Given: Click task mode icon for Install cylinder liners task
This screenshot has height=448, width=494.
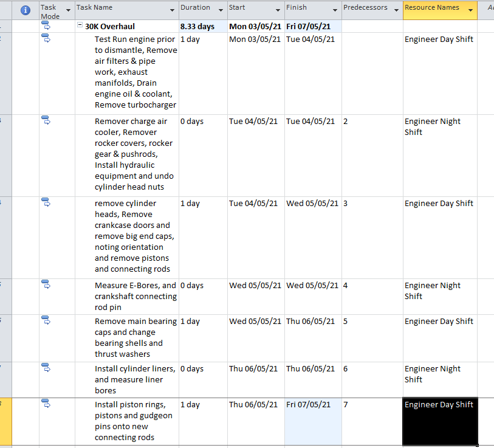Looking at the screenshot, I should (46, 368).
